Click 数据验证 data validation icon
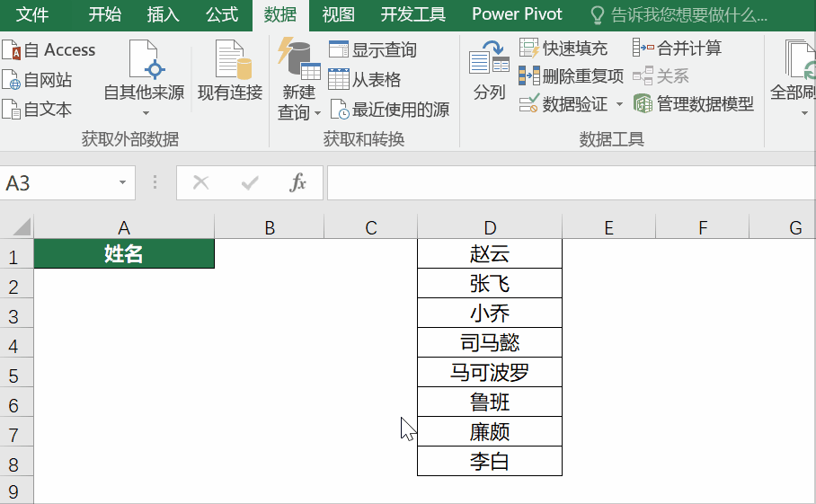Viewport: 816px width, 504px height. 528,104
